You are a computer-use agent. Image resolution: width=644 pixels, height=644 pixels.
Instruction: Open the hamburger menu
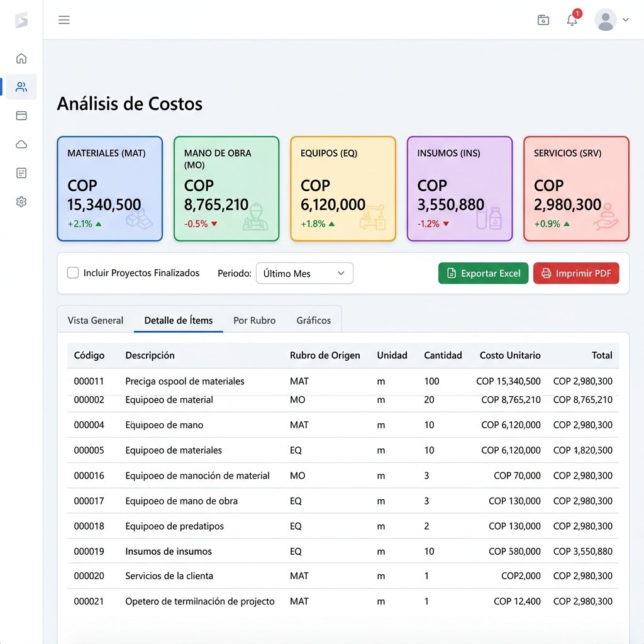coord(64,19)
